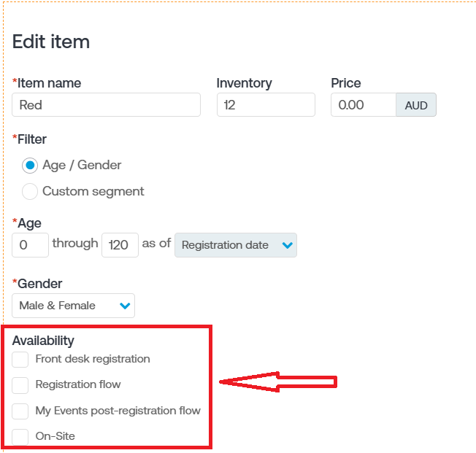Click the chevron on Registration date dropdown
The width and height of the screenshot is (476, 453).
point(287,245)
